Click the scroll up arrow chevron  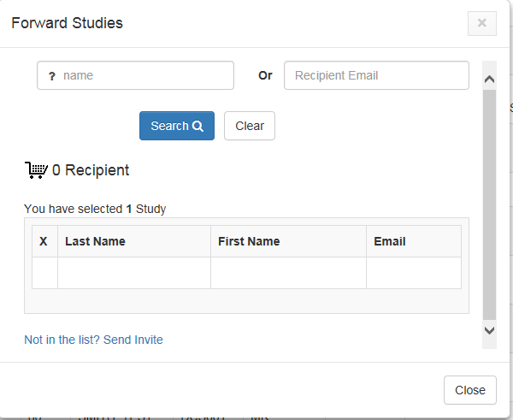click(489, 79)
